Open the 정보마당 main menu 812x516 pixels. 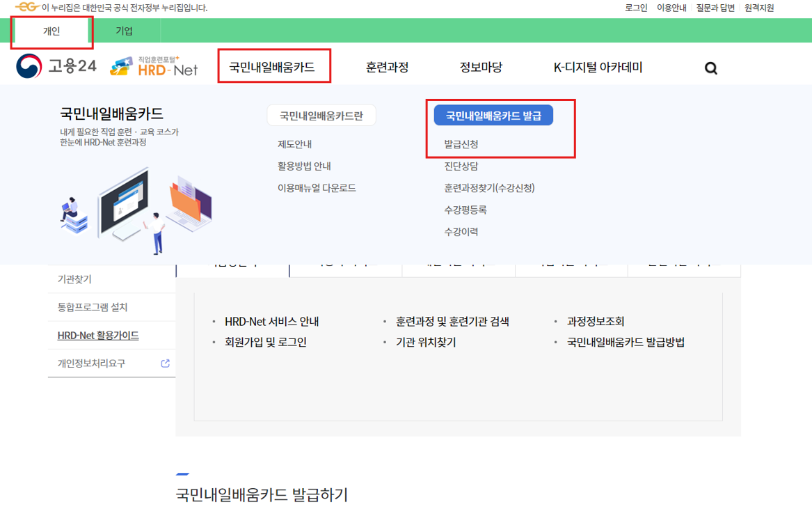(x=481, y=68)
